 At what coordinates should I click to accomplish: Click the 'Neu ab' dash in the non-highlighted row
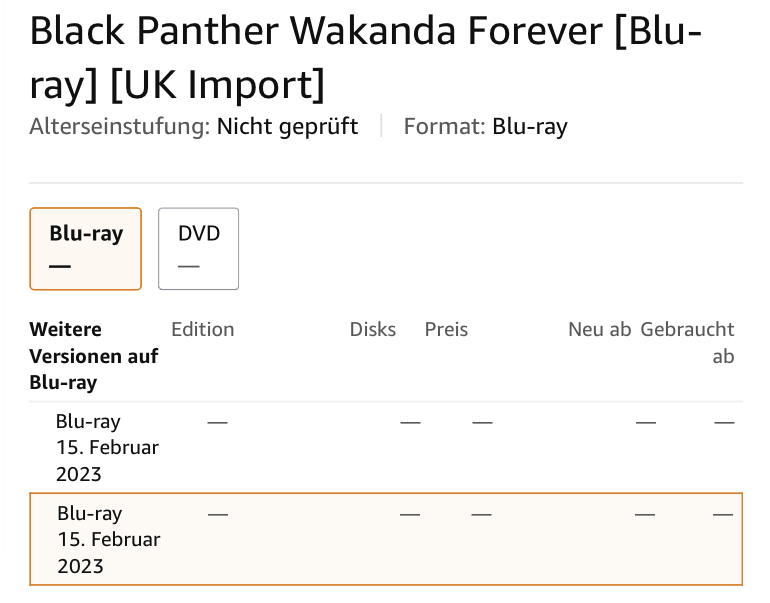[x=646, y=422]
